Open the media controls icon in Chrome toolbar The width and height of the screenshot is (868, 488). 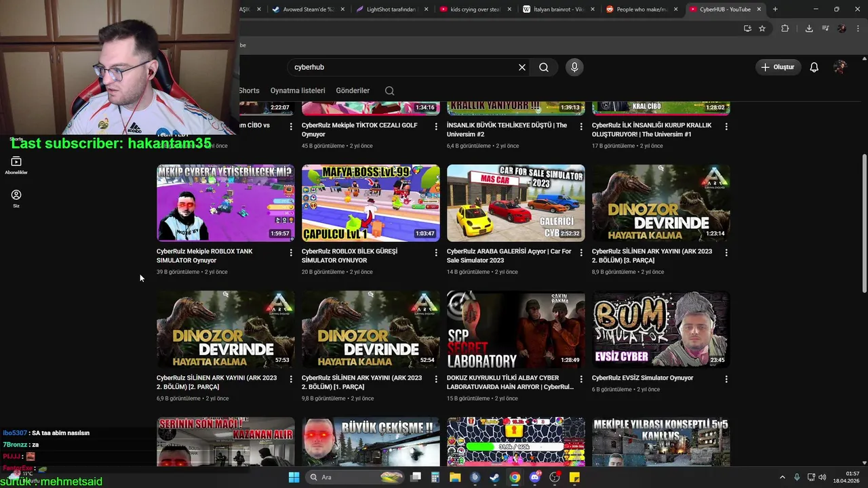click(x=825, y=28)
